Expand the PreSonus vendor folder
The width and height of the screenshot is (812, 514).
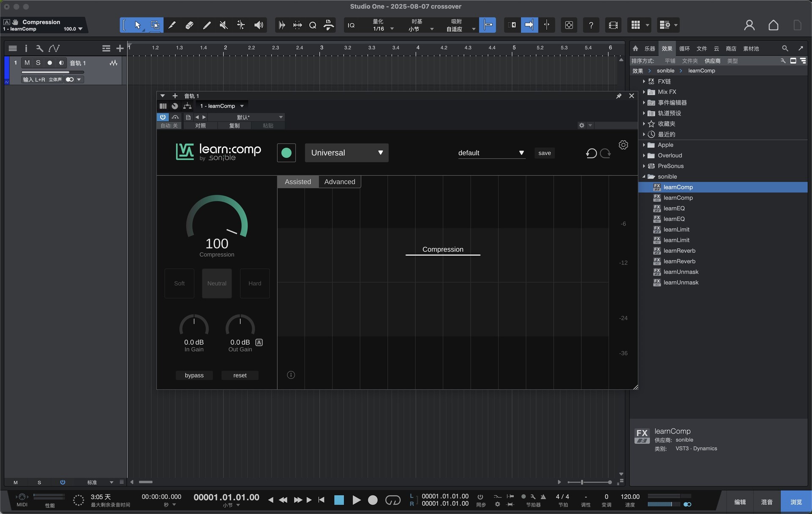click(x=644, y=166)
